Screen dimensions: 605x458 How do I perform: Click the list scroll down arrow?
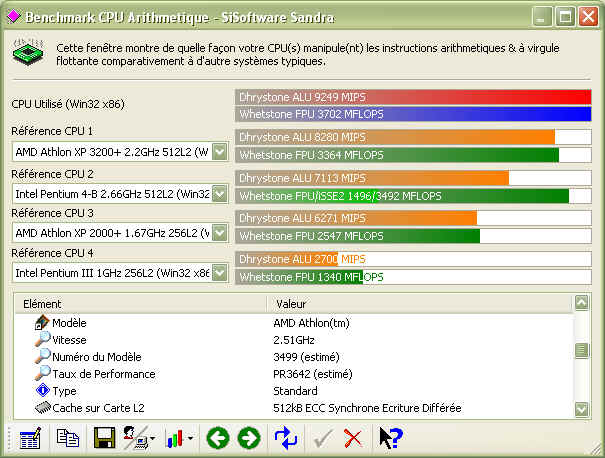(x=582, y=409)
